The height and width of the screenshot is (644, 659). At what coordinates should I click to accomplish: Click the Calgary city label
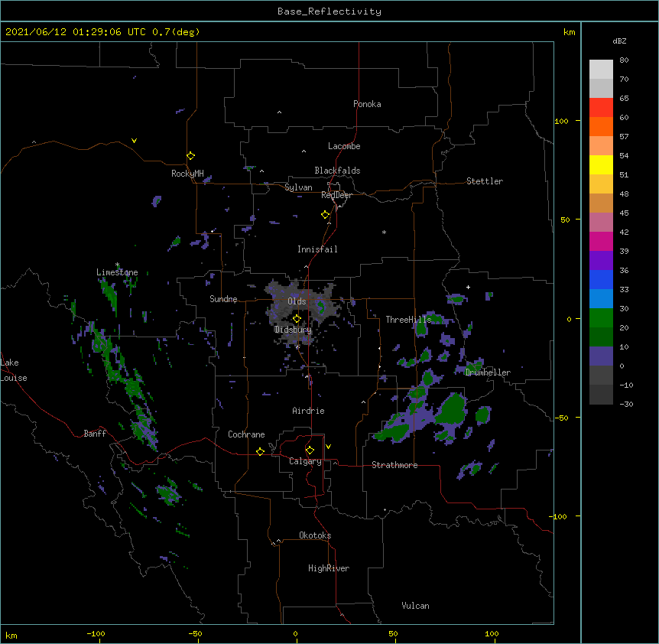coord(305,461)
